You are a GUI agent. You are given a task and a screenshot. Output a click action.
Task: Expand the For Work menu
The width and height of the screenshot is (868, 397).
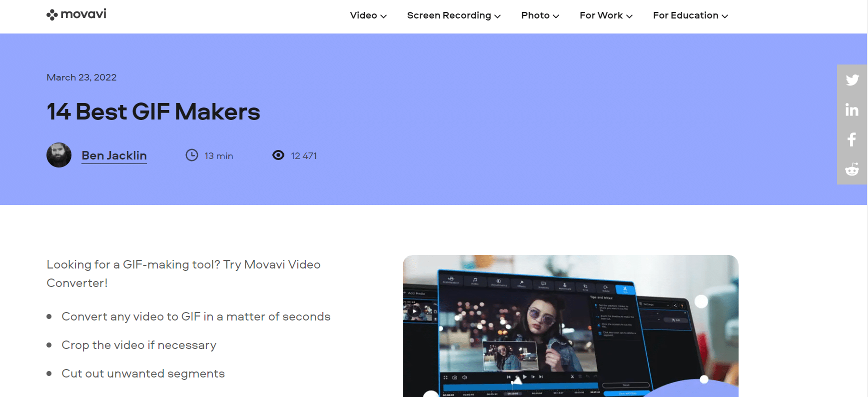(606, 15)
